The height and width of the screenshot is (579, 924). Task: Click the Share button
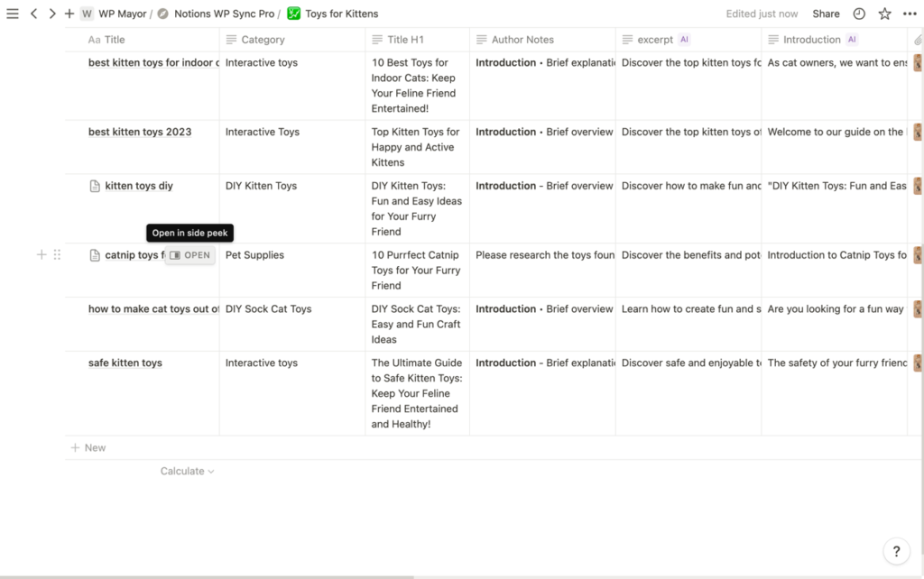tap(826, 14)
